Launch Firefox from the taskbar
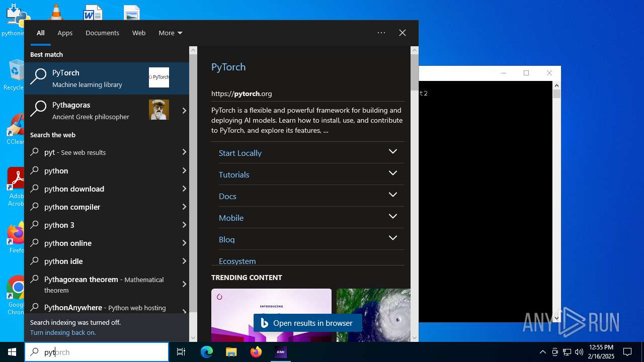 [x=256, y=352]
